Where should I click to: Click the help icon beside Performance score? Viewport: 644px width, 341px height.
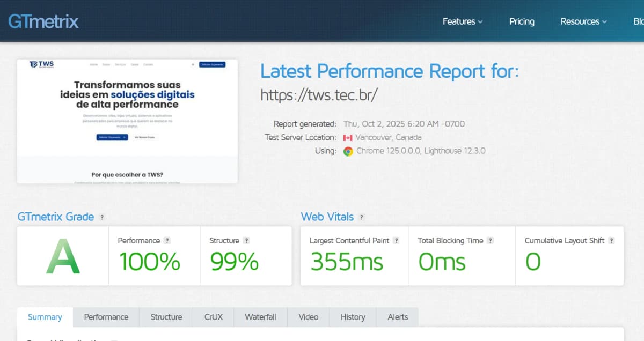pos(167,241)
